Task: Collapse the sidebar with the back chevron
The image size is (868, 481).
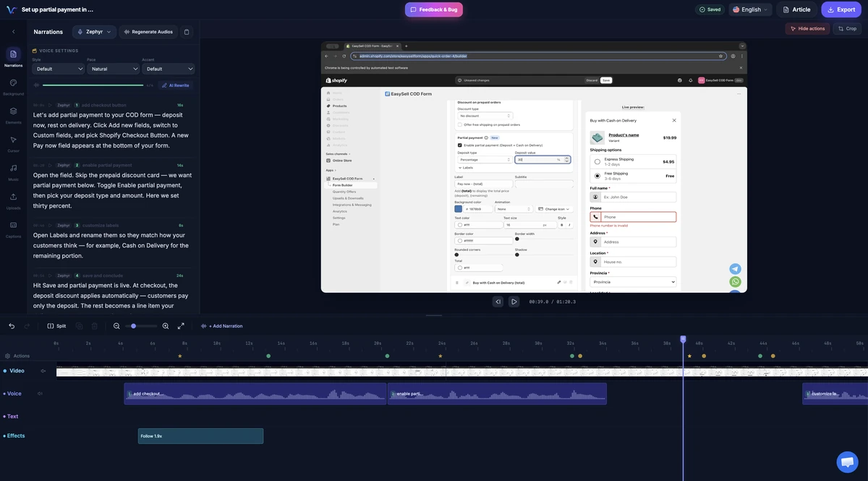Action: (x=13, y=32)
